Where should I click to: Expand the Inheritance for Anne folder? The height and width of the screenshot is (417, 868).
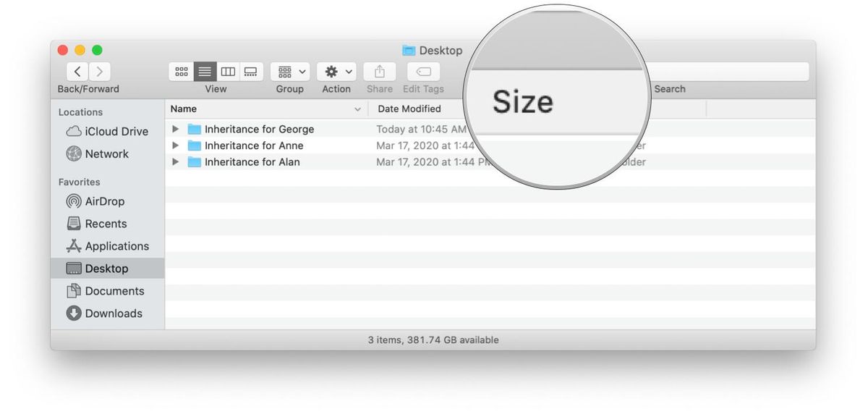pos(174,146)
